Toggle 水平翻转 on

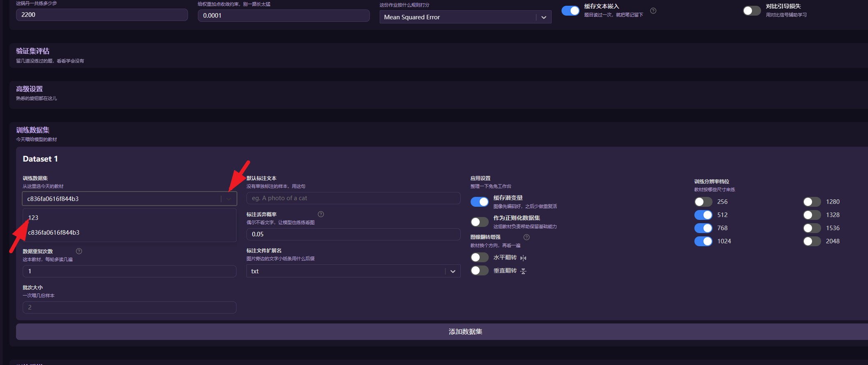(x=480, y=257)
